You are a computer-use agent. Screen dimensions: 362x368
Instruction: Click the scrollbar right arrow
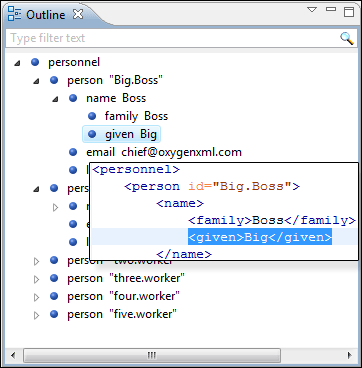349,355
